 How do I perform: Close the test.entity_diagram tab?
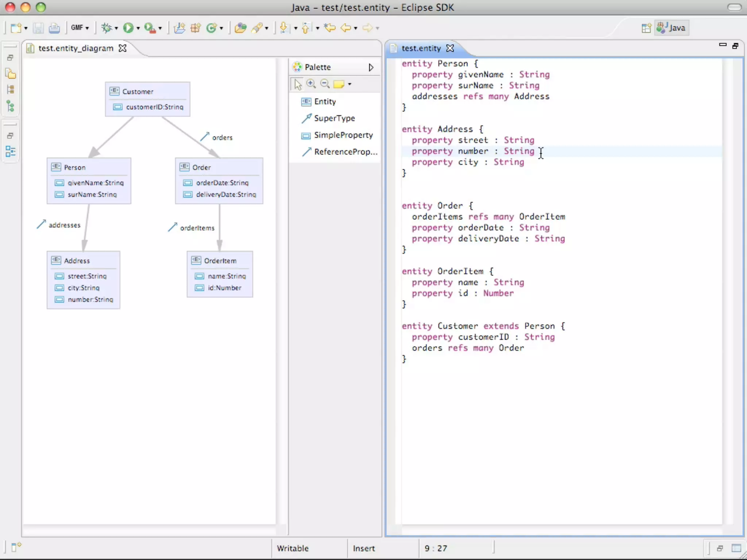click(x=123, y=48)
